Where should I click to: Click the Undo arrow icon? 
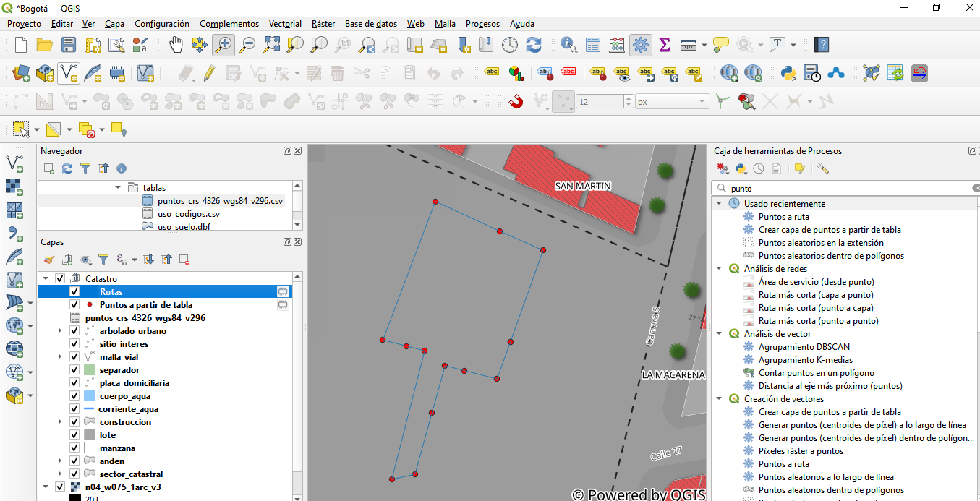coord(433,73)
